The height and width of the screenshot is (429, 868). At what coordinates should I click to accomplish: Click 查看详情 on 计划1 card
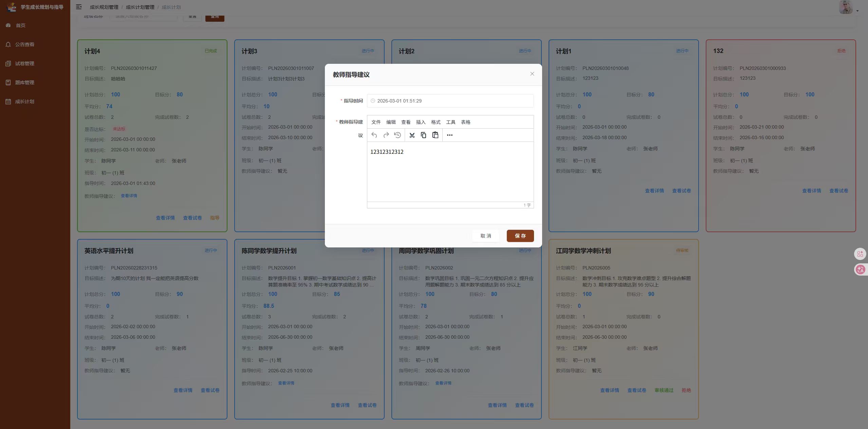pyautogui.click(x=654, y=191)
